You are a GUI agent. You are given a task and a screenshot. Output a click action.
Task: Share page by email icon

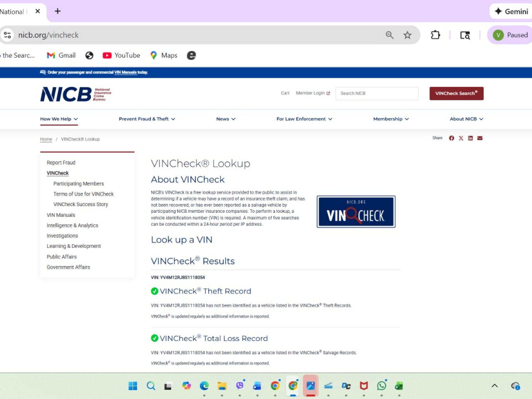pyautogui.click(x=480, y=138)
